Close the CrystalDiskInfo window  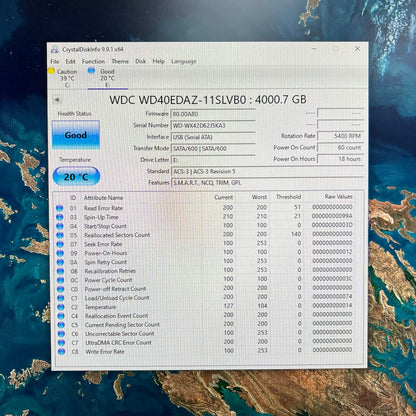[x=357, y=49]
